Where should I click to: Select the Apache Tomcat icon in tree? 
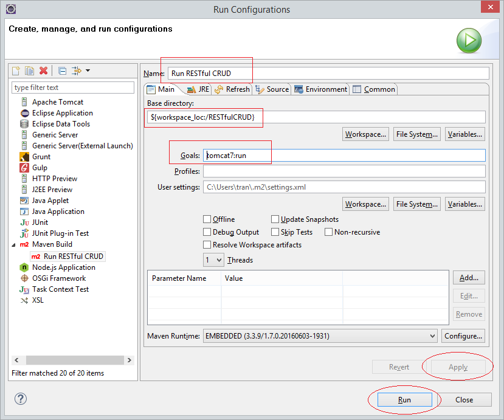click(x=24, y=102)
